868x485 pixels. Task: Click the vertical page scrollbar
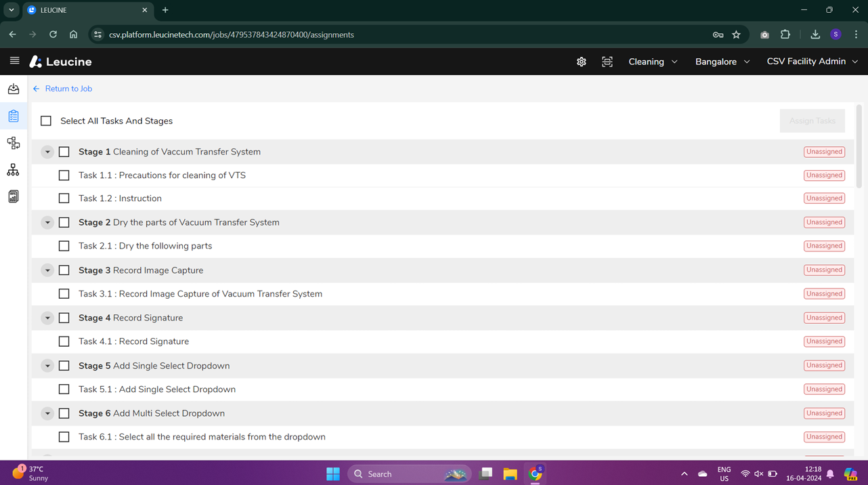point(859,146)
